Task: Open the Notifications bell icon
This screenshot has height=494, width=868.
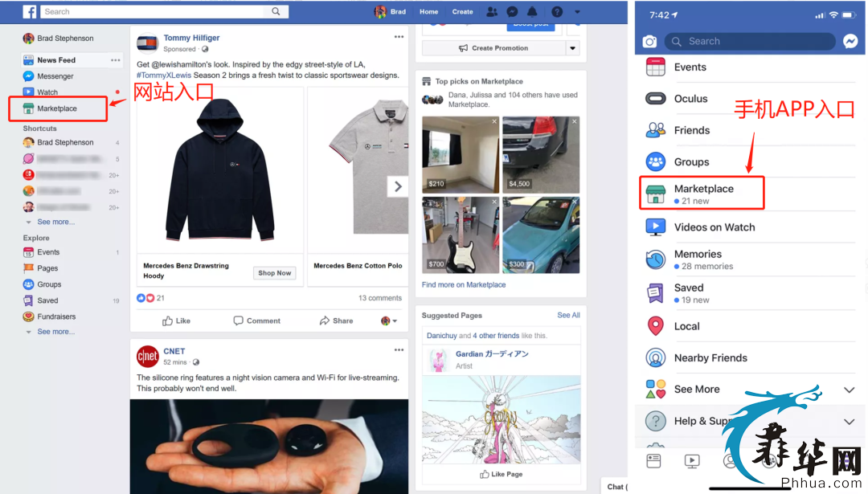Action: point(532,11)
